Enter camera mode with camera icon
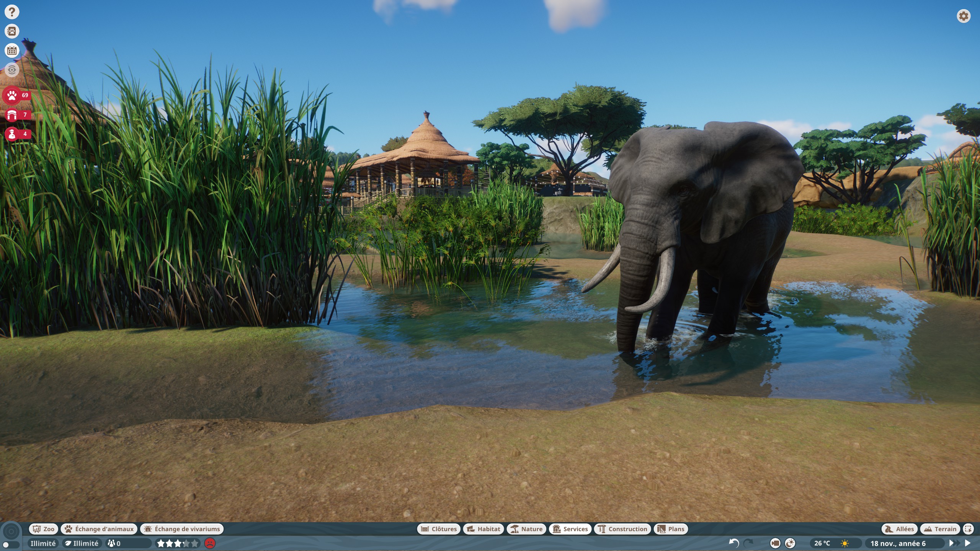Viewport: 980px width, 551px height. (775, 543)
